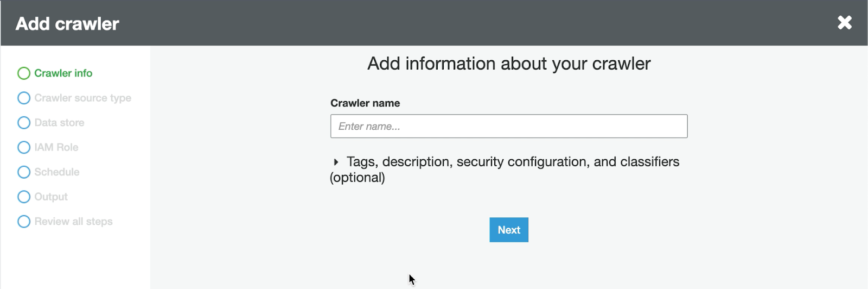Go to Review all steps
Screen dimensions: 868x289
[x=73, y=222]
